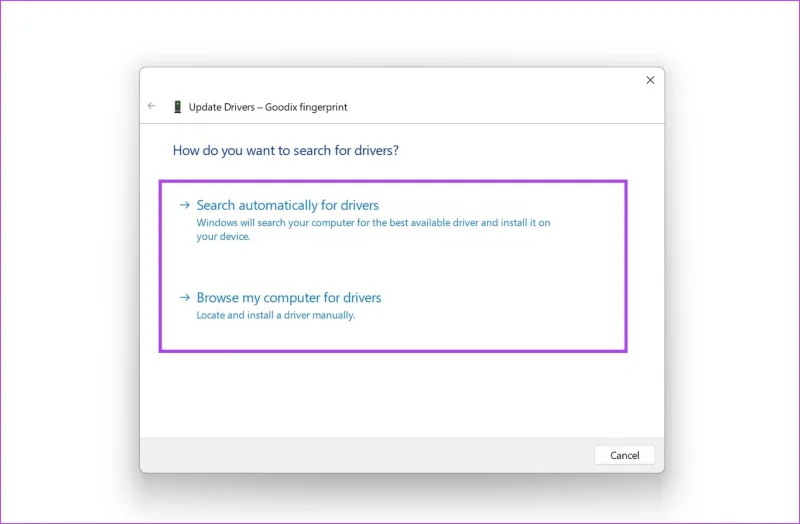Close the Update Drivers dialog

click(650, 80)
